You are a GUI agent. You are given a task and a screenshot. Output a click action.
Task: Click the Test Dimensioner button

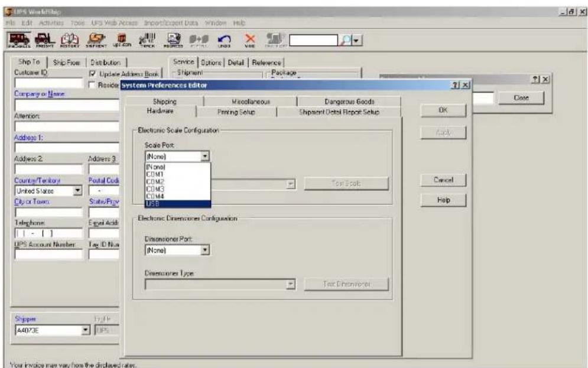pos(346,284)
